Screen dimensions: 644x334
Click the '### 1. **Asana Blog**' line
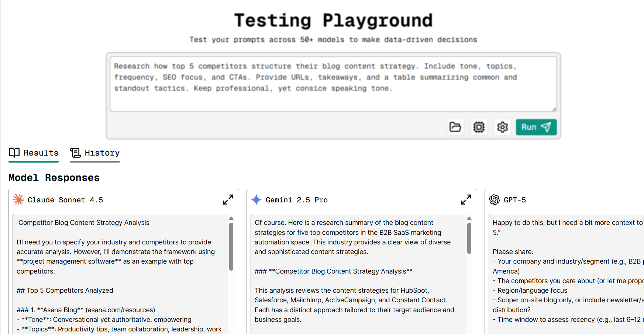coord(86,310)
